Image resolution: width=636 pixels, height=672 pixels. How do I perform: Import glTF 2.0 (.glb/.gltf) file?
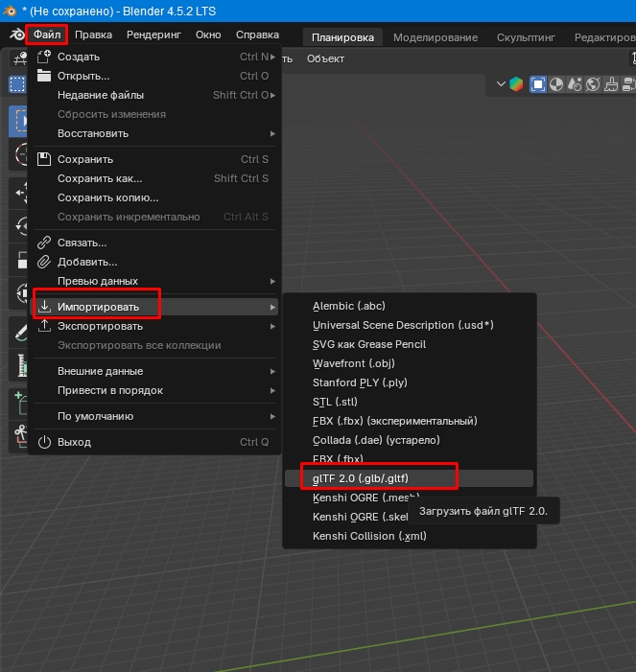coord(410,478)
